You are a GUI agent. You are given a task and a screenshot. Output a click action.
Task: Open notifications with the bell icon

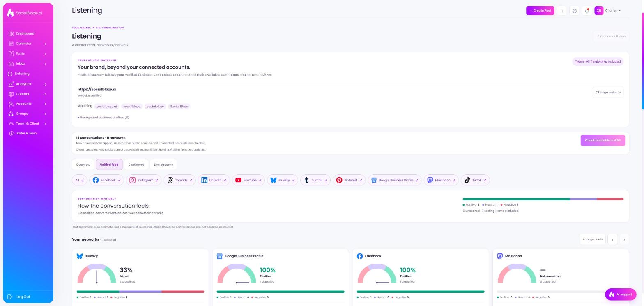(x=587, y=11)
